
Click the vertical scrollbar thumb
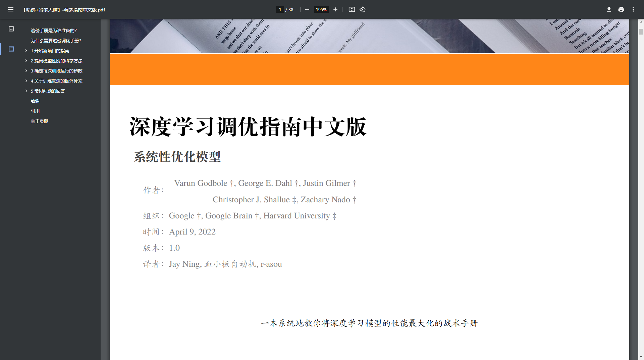point(641,32)
